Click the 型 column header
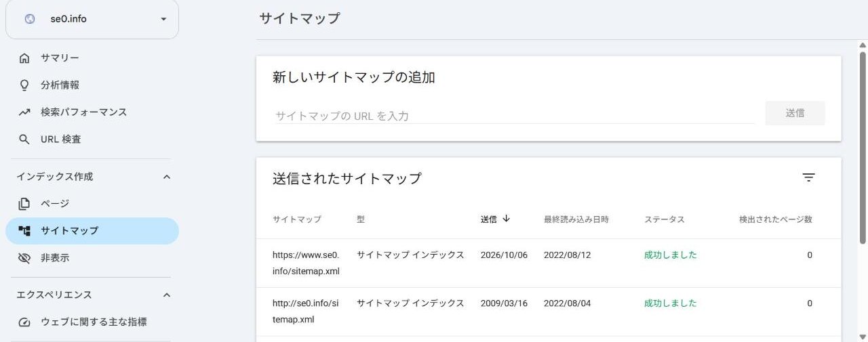Viewport: 868px width, 342px height. (361, 219)
